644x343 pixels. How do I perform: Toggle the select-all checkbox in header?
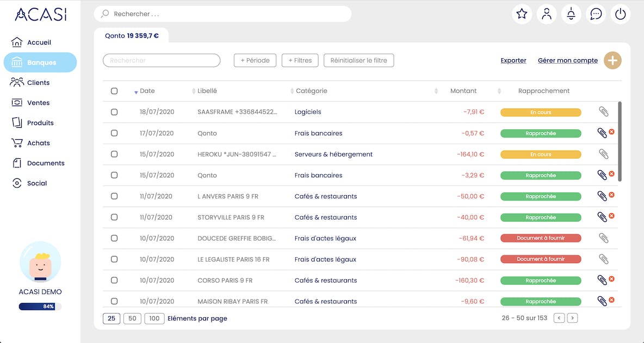(x=114, y=91)
